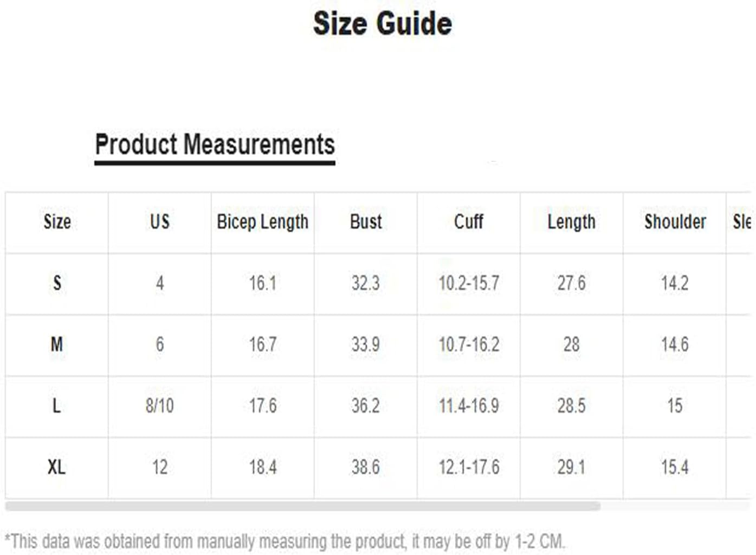Viewport: 756px width, 555px height.
Task: Click the Cuff column header
Action: point(469,222)
